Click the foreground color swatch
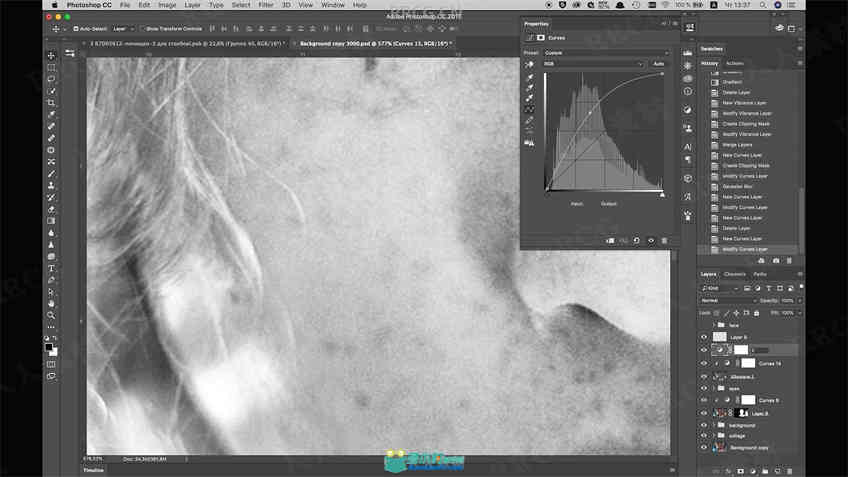848x477 pixels. (49, 347)
